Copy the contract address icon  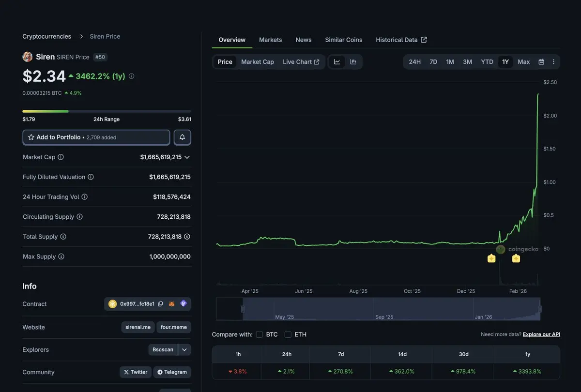(x=160, y=304)
